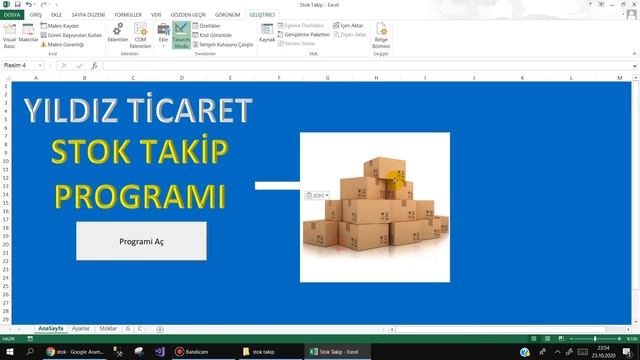Viewport: 640px width, 360px height.
Task: Open the Makrolar (Macros) dialog
Action: (28, 33)
